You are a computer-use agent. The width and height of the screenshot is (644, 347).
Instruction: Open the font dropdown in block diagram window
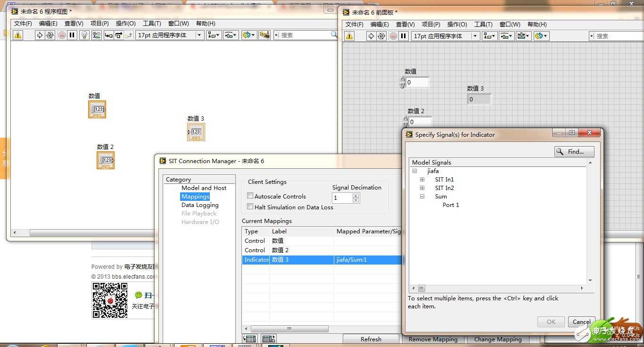click(x=169, y=35)
